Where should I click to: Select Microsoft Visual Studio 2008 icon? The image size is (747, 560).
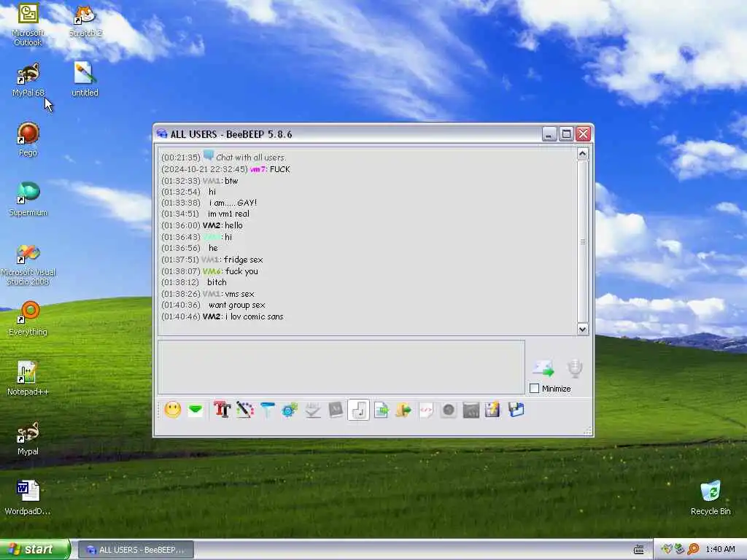click(28, 265)
